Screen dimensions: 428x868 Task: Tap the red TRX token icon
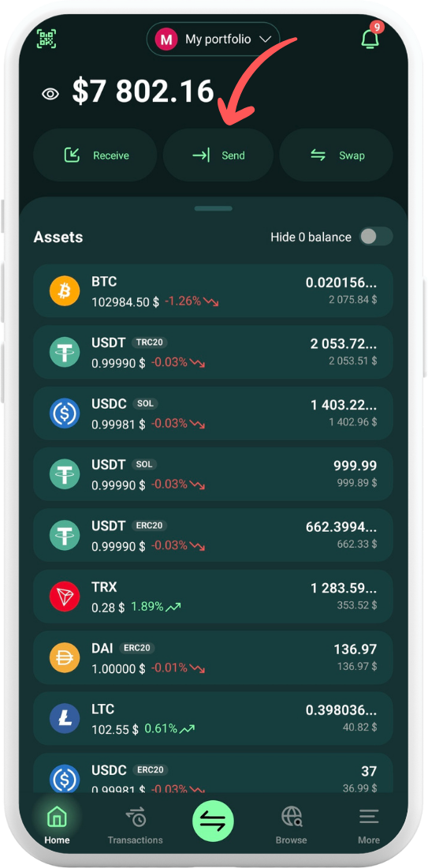coord(65,597)
